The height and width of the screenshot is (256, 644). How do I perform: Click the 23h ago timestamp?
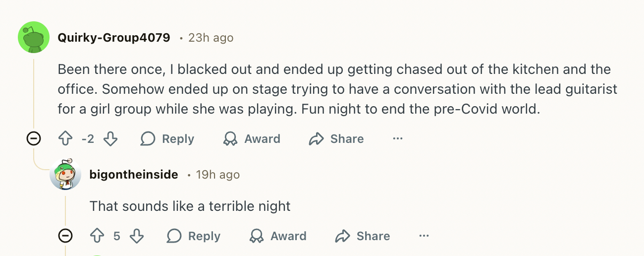pyautogui.click(x=211, y=38)
